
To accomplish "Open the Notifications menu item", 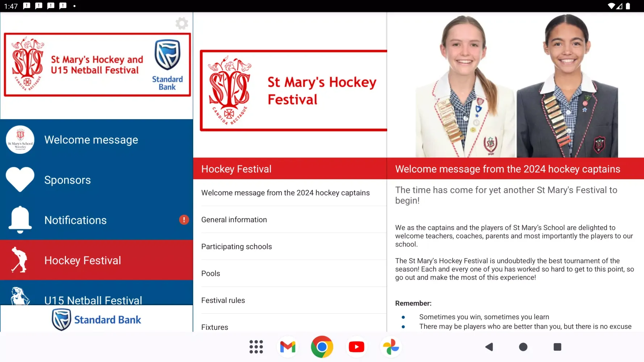I will point(96,220).
